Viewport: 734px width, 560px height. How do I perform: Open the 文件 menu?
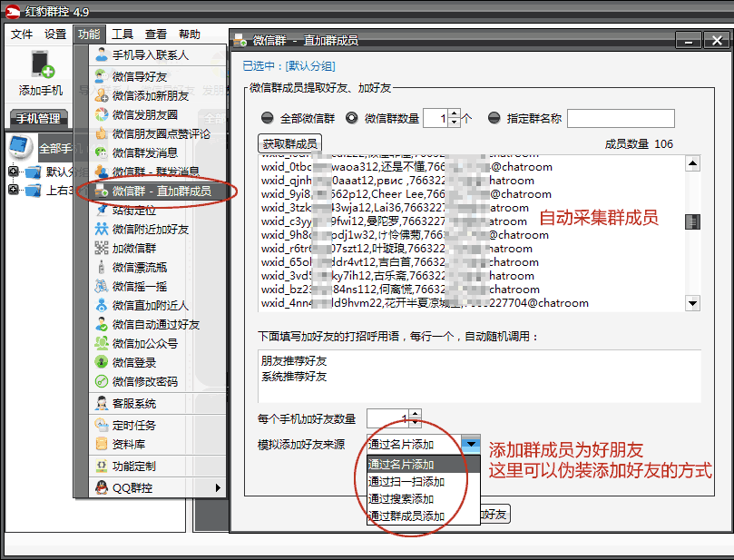(x=22, y=34)
